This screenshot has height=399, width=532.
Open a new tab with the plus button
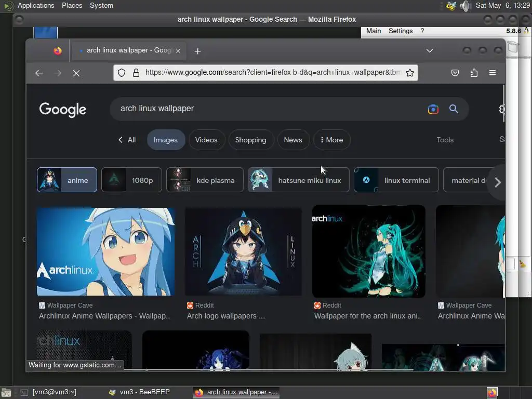197,51
